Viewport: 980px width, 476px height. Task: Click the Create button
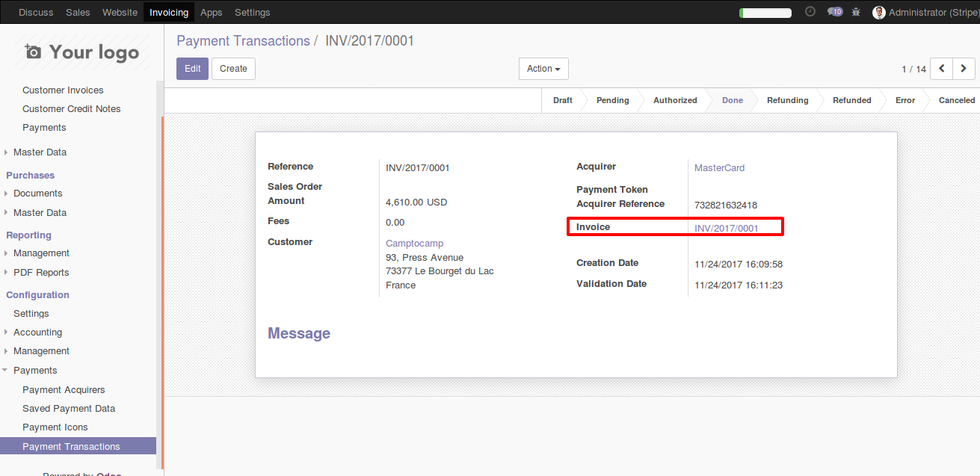[x=233, y=69]
